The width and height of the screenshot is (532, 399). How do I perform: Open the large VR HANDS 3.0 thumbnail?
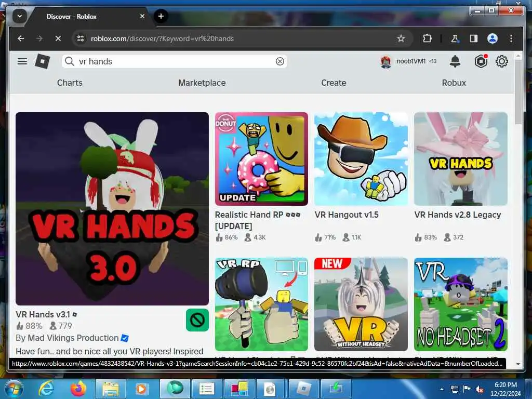click(x=112, y=209)
